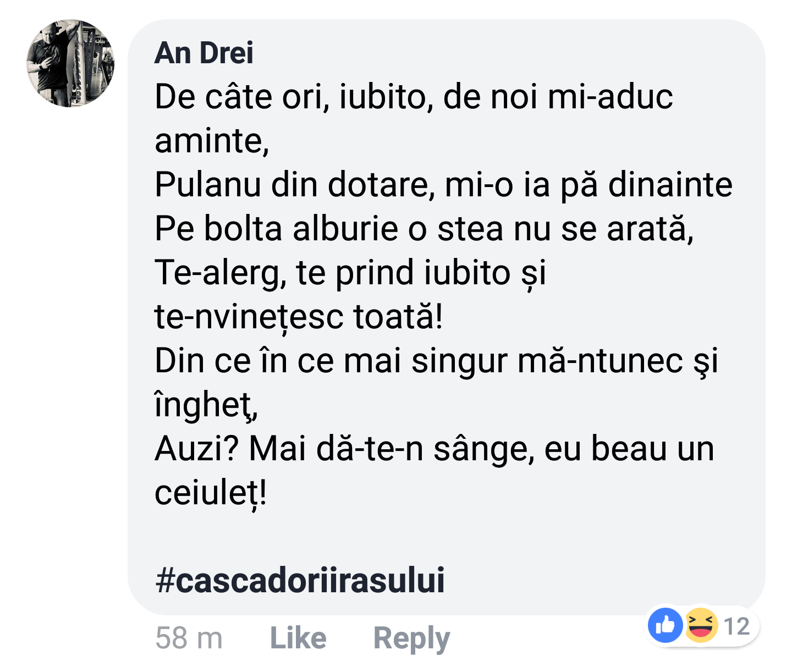Click the blue thumbs-up reaction icon
The height and width of the screenshot is (672, 792).
(665, 625)
